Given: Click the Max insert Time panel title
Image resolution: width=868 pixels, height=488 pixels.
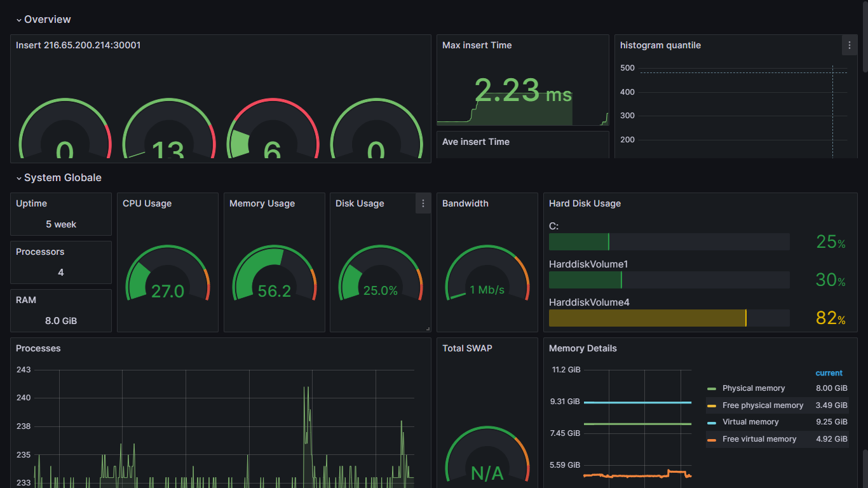Looking at the screenshot, I should click(477, 45).
